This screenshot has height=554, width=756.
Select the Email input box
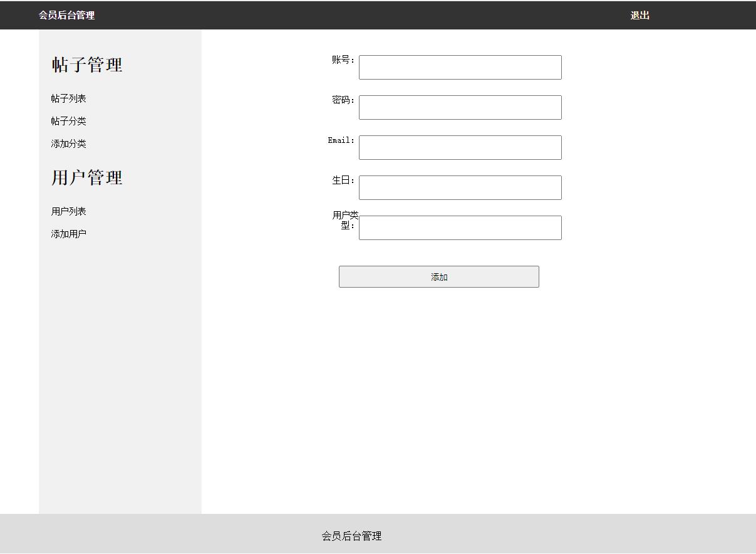pyautogui.click(x=460, y=148)
